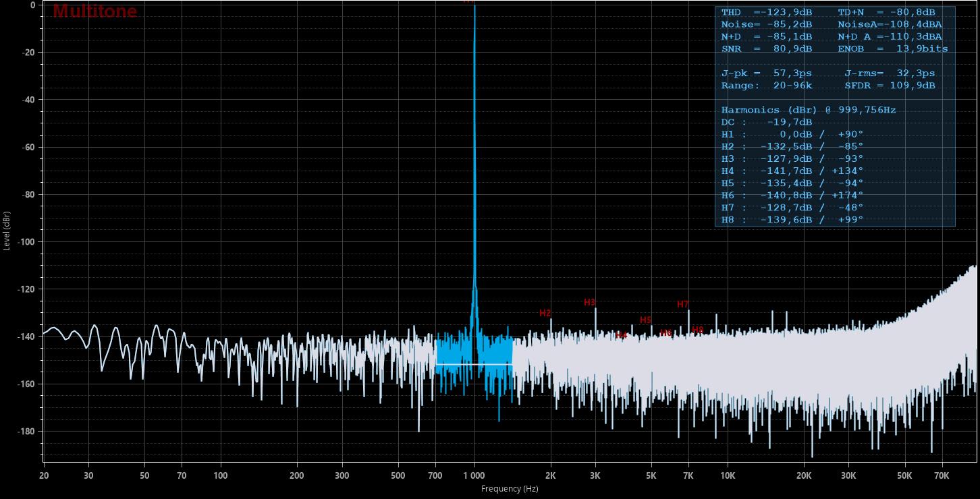Click the red H3 marker on the spectrum

point(590,302)
